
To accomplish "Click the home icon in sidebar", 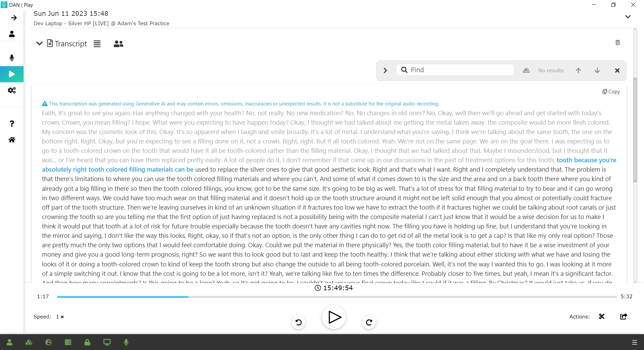I will 12,140.
